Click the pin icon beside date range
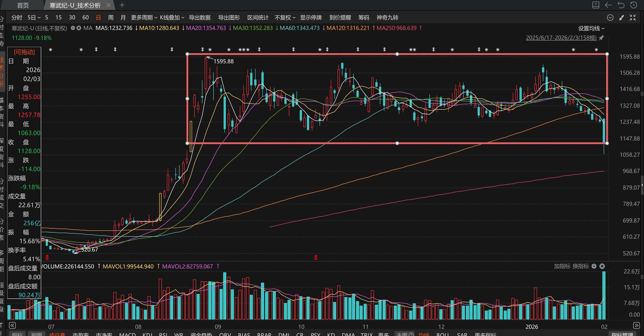Viewport: 644px width, 336px height. click(x=601, y=38)
